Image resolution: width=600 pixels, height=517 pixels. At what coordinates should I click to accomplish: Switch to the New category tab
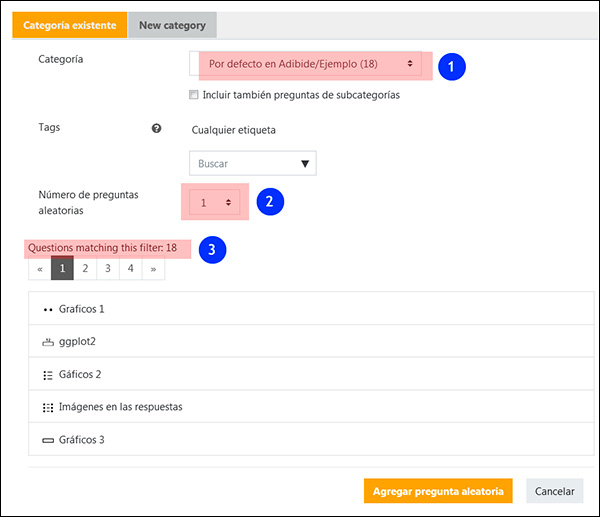click(x=174, y=24)
